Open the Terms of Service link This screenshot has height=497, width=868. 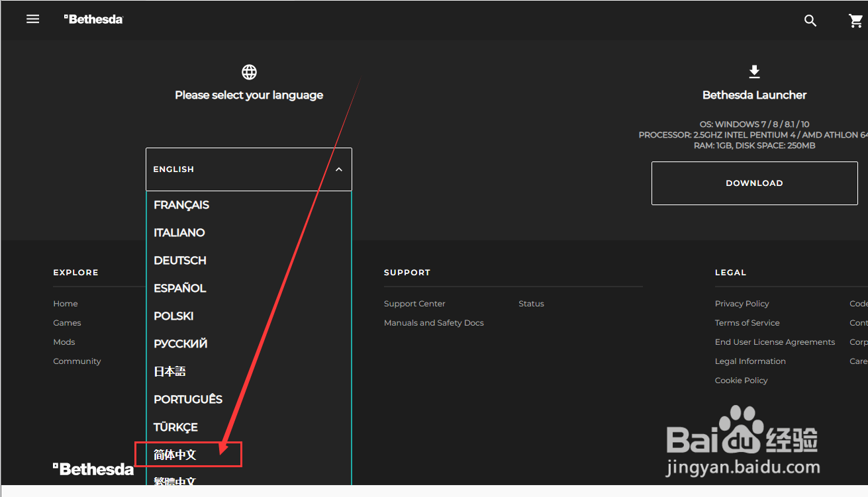coord(747,323)
